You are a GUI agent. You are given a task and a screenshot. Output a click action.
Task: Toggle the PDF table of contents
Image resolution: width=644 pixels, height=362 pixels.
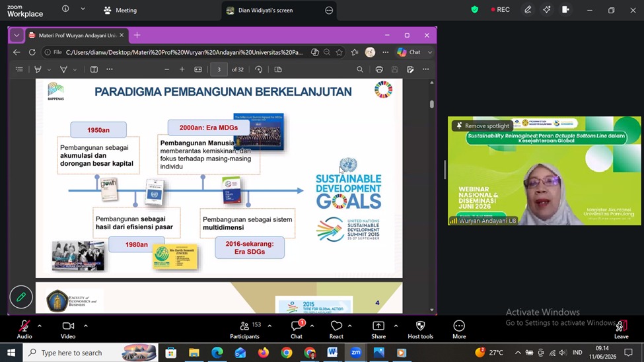[19, 69]
